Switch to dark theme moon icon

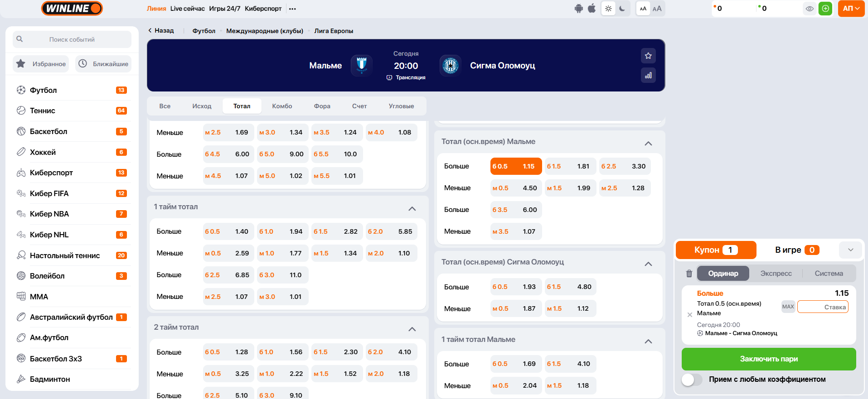[x=622, y=9]
